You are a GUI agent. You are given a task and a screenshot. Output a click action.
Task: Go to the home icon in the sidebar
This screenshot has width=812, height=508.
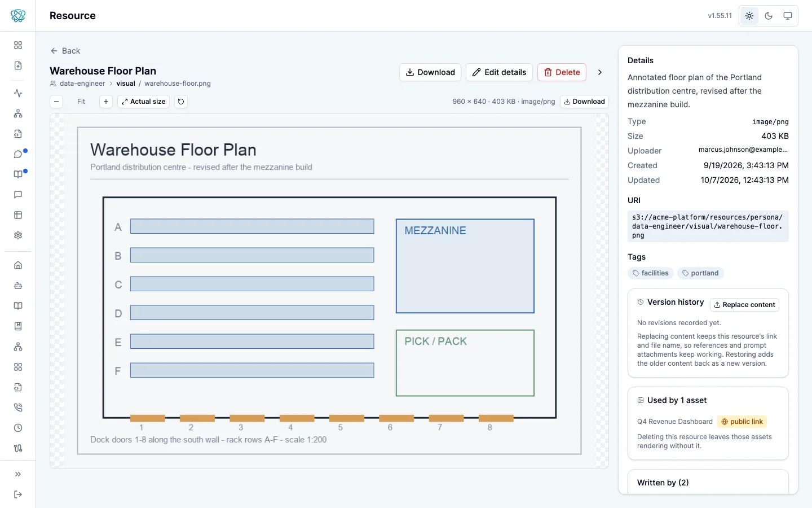click(x=18, y=265)
